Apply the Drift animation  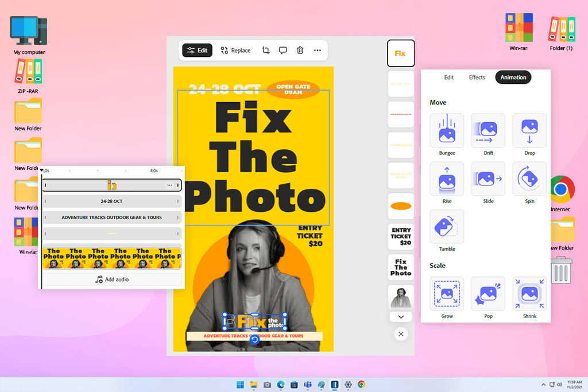tap(488, 131)
